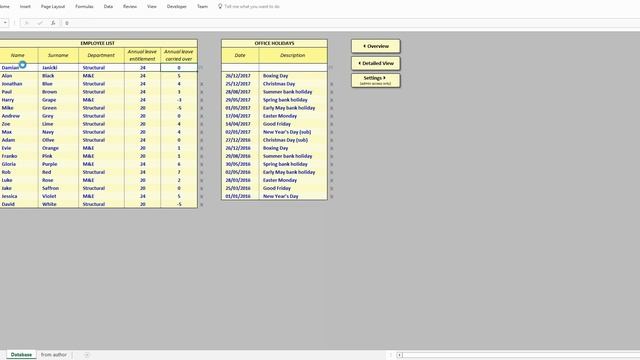The width and height of the screenshot is (640, 360).
Task: Select the 'Janicki' surname cell
Action: 58,68
